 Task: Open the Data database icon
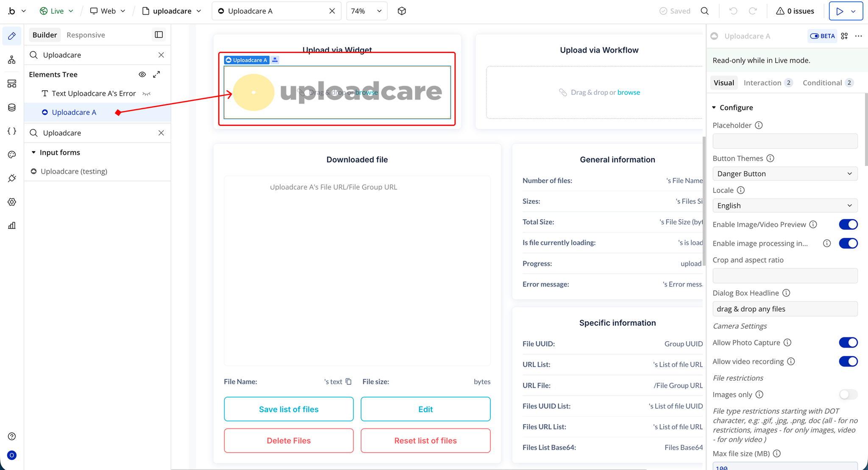point(12,107)
